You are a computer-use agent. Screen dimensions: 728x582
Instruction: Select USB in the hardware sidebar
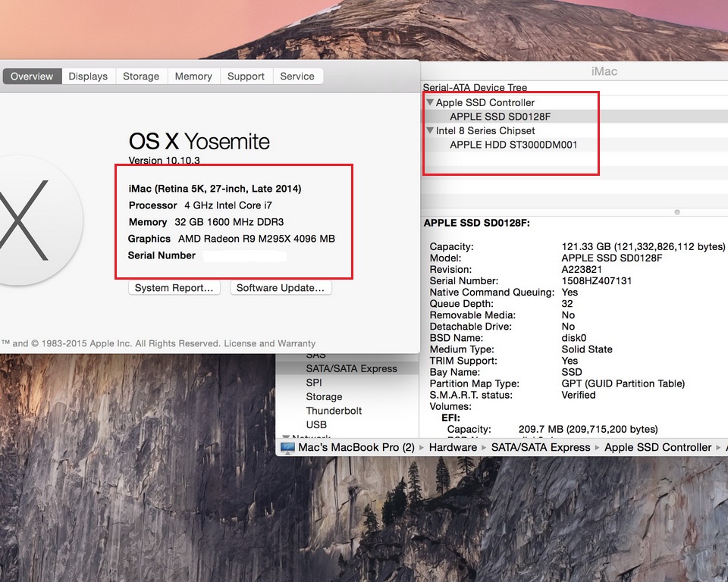[x=316, y=424]
